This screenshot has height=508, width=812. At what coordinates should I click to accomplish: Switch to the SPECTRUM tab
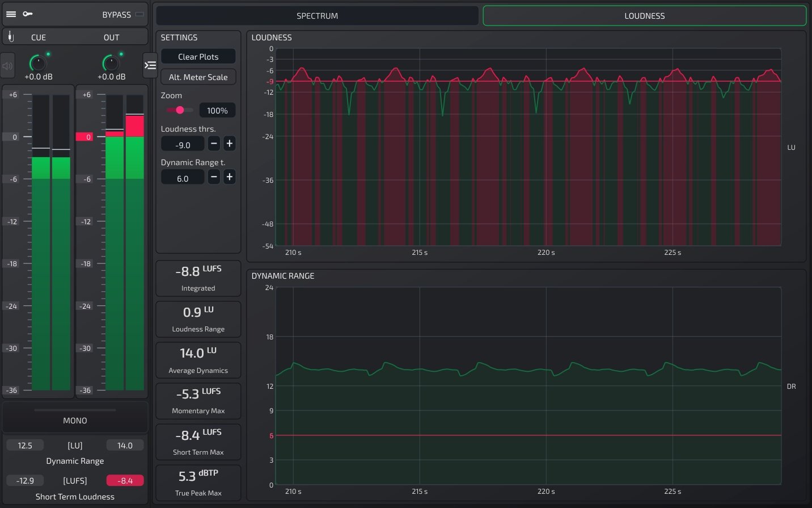318,16
